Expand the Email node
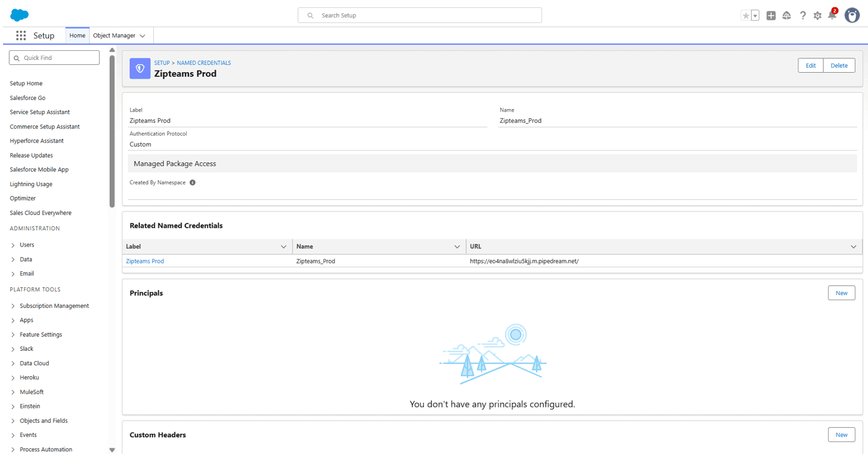This screenshot has height=458, width=868. pyautogui.click(x=13, y=274)
